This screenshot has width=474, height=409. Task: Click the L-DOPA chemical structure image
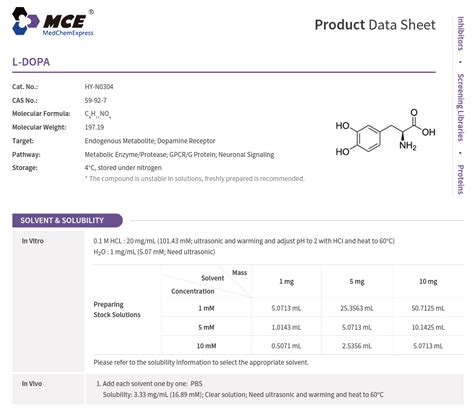tap(385, 132)
